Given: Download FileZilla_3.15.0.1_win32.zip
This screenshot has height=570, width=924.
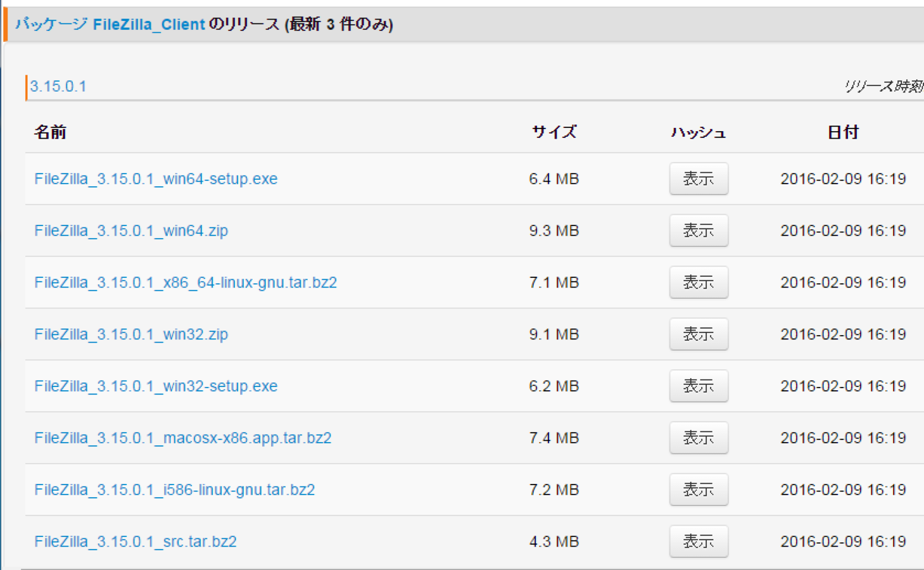Looking at the screenshot, I should [x=131, y=334].
